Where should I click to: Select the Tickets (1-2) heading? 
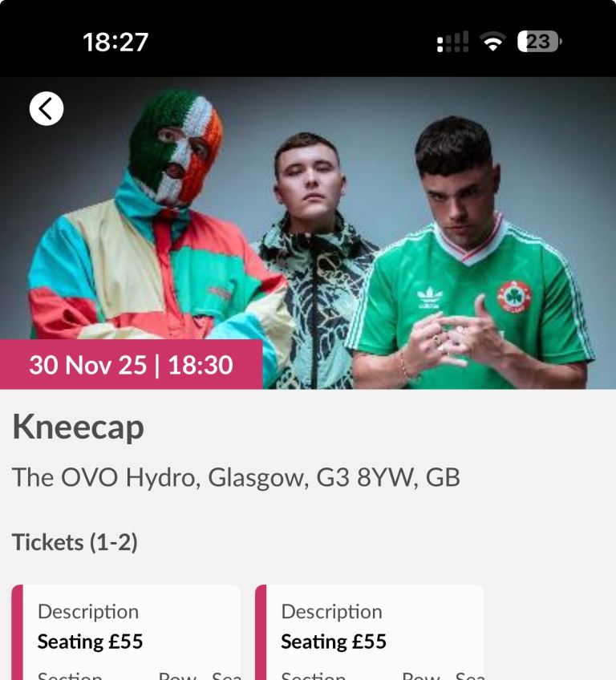[x=75, y=542]
